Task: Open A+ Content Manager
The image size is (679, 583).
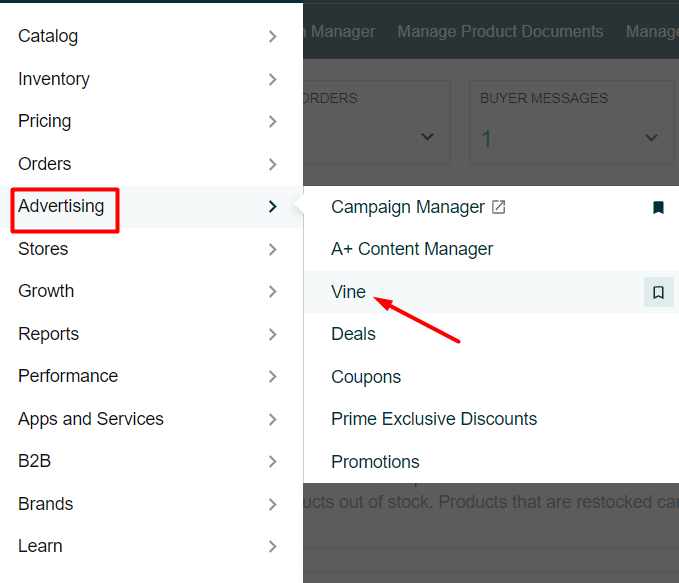Action: pyautogui.click(x=412, y=249)
